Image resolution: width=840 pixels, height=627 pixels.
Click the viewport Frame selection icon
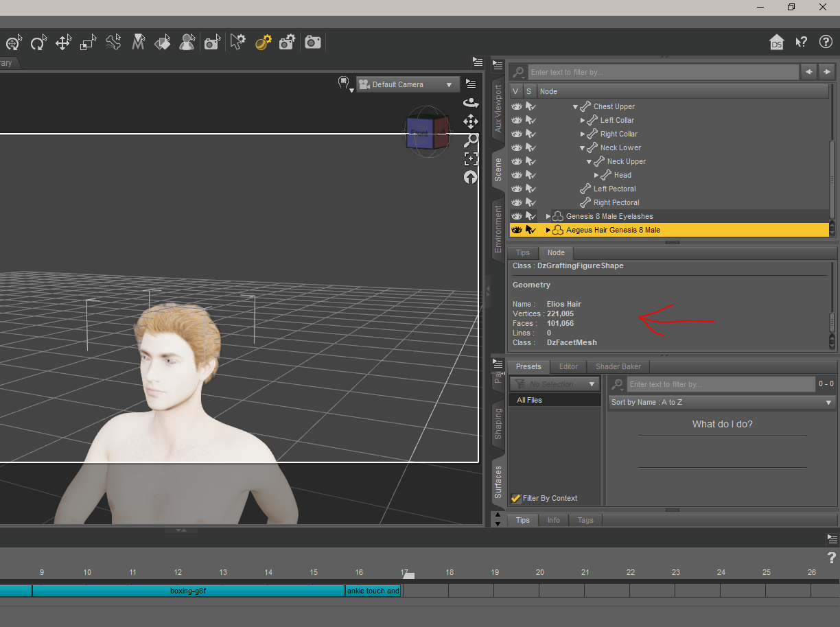click(x=471, y=159)
